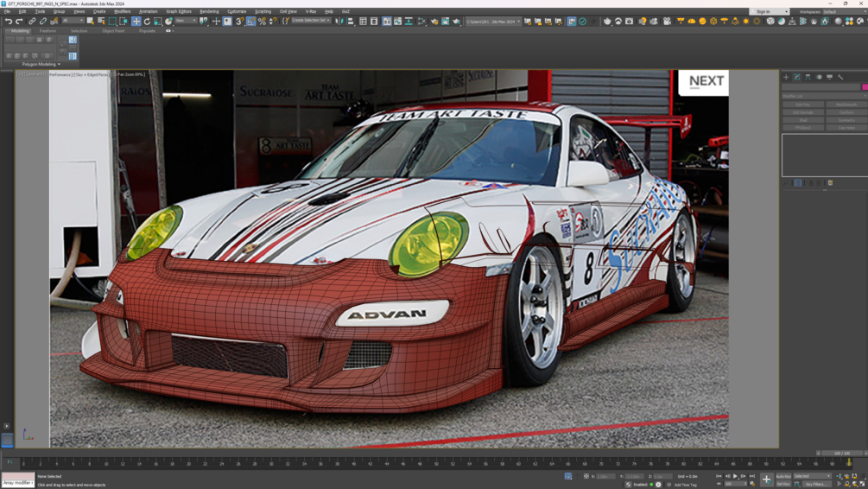Open the Graph Editors menu
The height and width of the screenshot is (489, 868).
(179, 11)
